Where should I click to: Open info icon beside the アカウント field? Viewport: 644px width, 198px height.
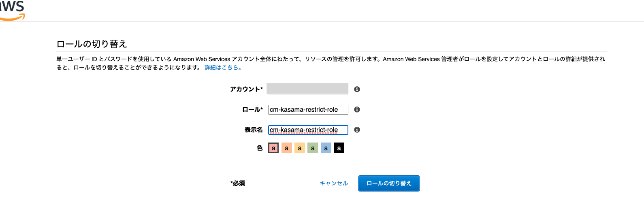[357, 89]
